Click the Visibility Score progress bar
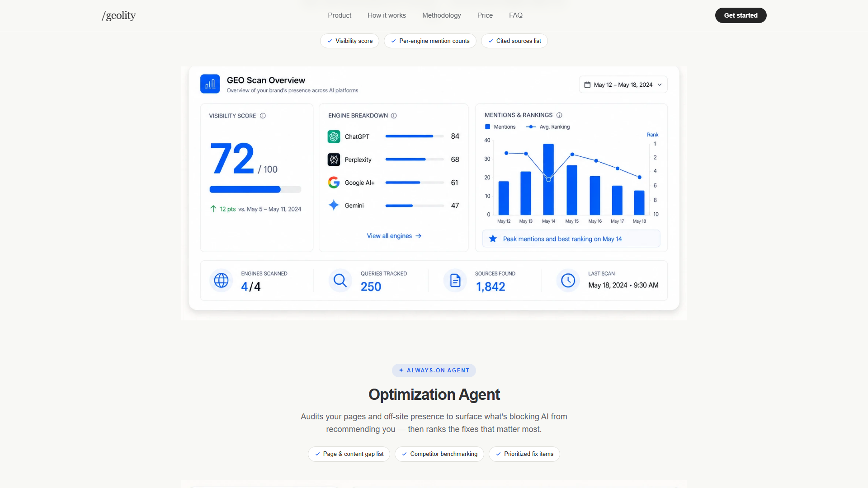Viewport: 868px width, 488px height. [255, 189]
